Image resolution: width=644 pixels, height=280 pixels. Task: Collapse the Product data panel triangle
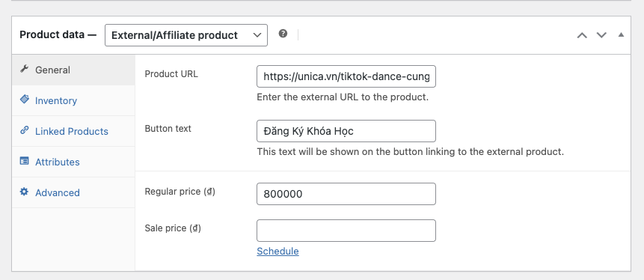tap(621, 34)
